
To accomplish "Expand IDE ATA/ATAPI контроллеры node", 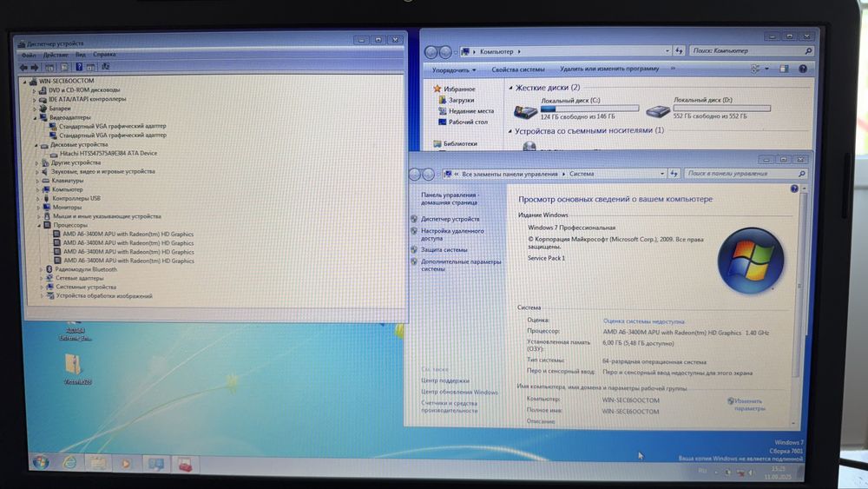I will pyautogui.click(x=35, y=99).
